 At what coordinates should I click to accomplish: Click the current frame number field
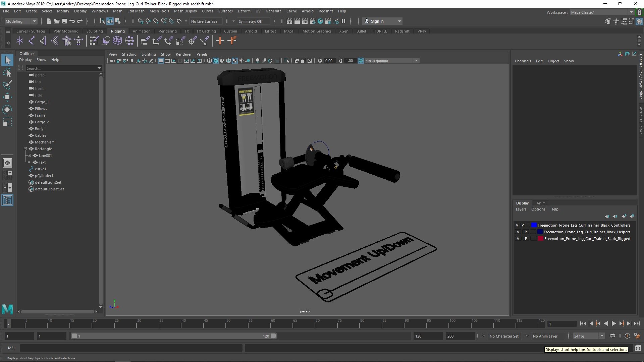coord(562,324)
